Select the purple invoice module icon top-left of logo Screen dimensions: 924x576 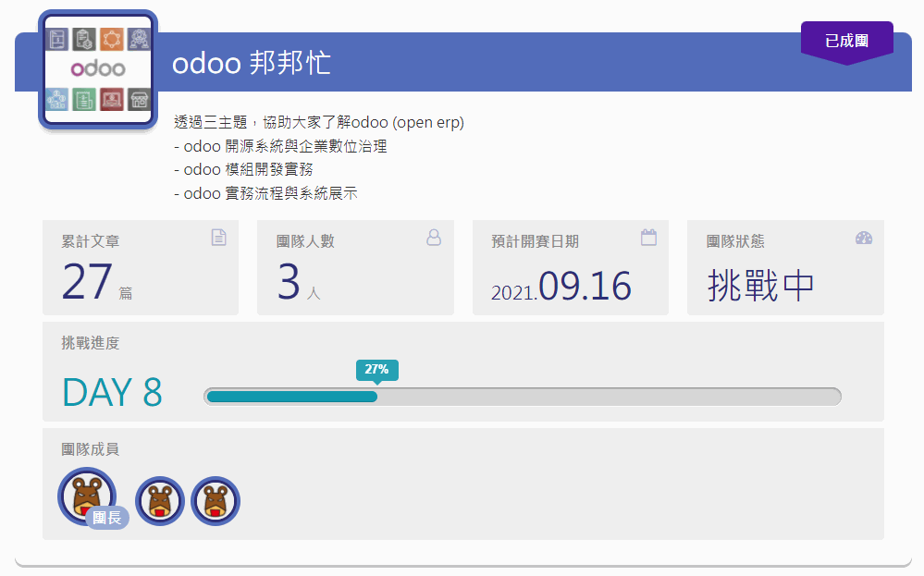click(x=56, y=39)
